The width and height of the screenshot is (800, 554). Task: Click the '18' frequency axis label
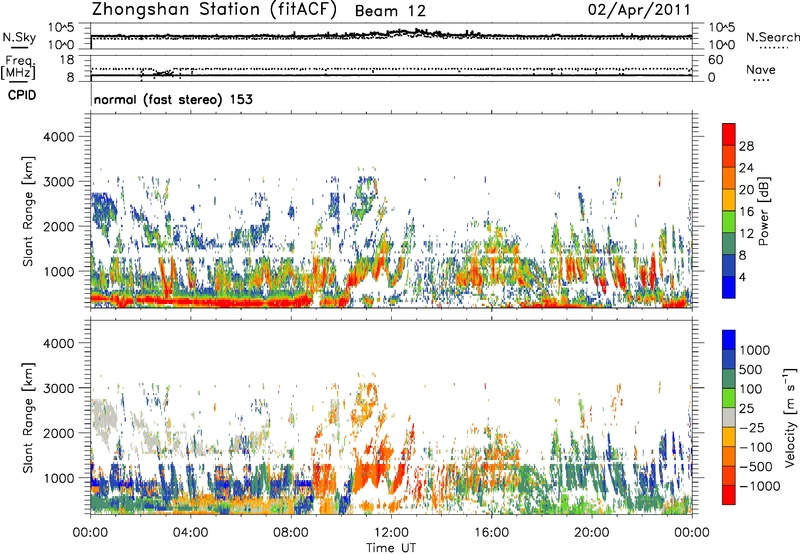coord(67,60)
